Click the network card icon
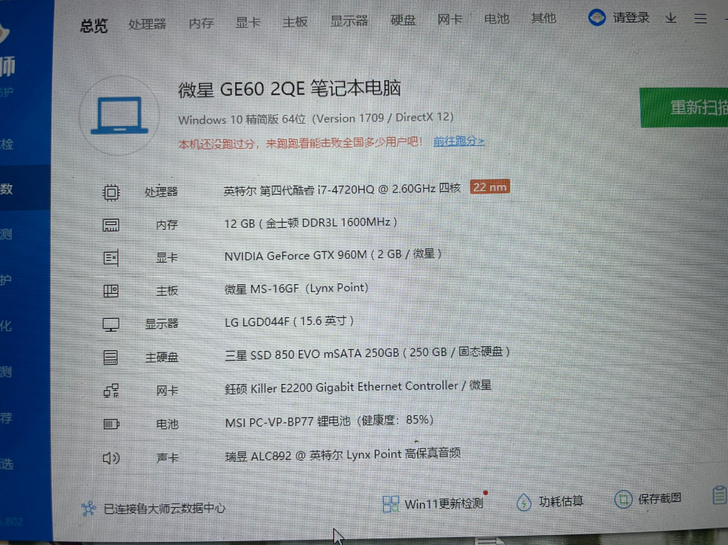The height and width of the screenshot is (545, 728). [111, 391]
